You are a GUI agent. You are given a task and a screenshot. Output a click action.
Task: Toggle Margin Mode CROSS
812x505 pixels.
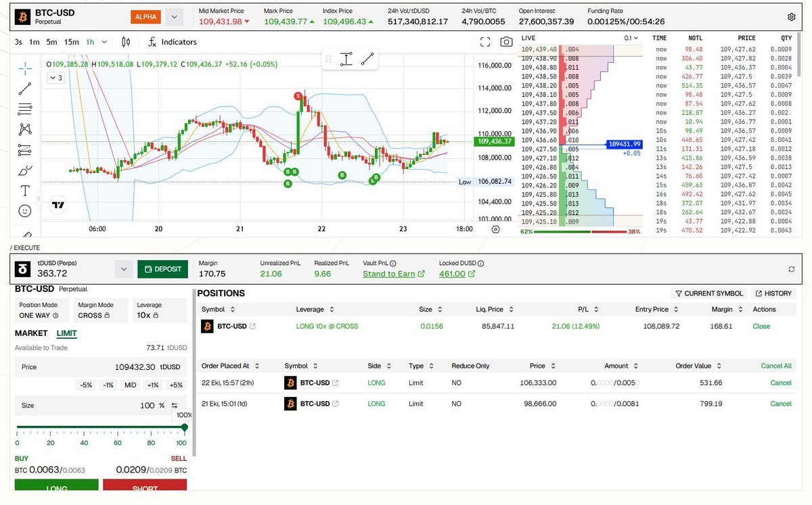99,310
